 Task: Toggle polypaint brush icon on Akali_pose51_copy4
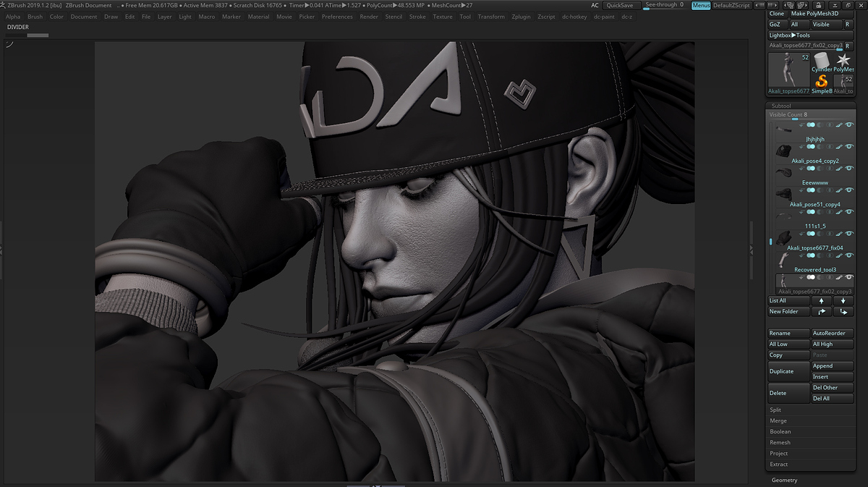click(838, 190)
